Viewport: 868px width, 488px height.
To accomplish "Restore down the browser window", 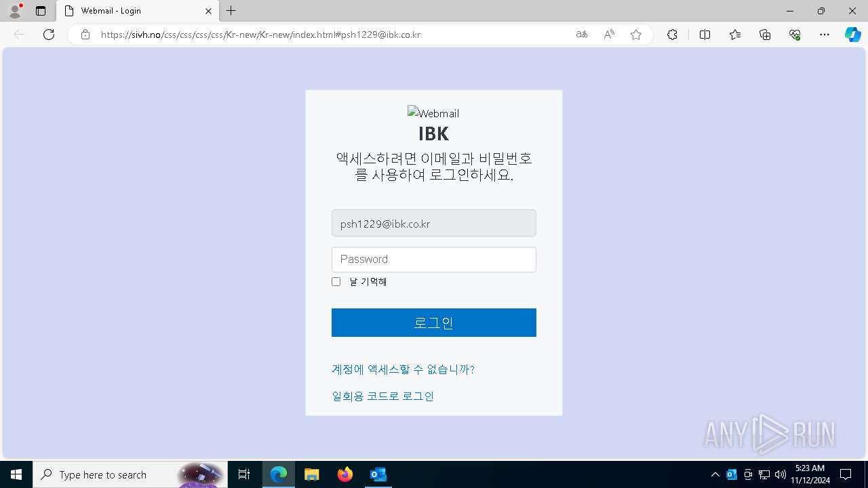I will point(821,11).
